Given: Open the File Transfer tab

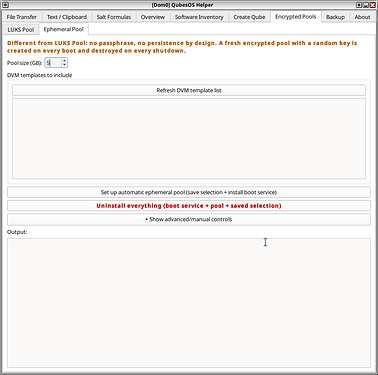Looking at the screenshot, I should click(22, 17).
